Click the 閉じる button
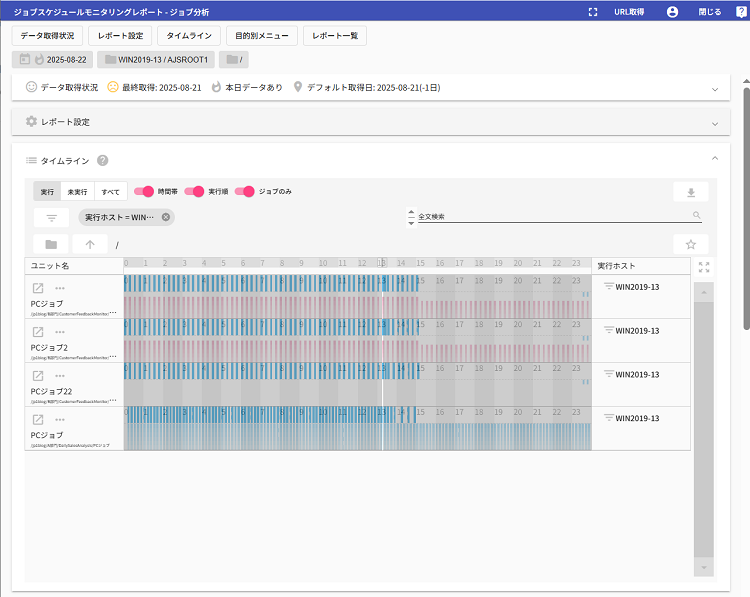 tap(709, 12)
